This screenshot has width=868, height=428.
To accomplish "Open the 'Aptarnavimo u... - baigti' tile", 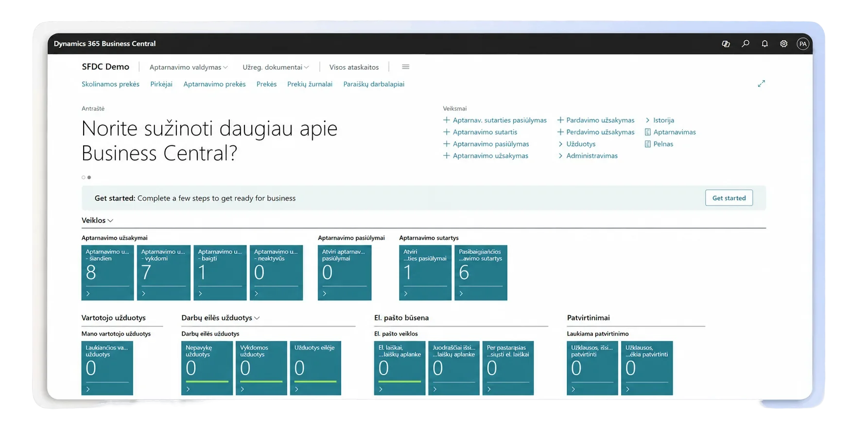I will (x=220, y=273).
